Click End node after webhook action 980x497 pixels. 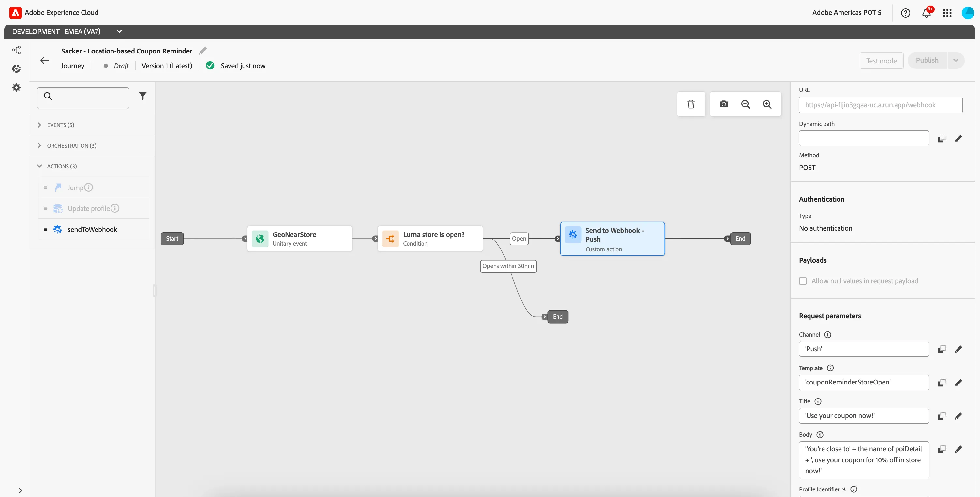pyautogui.click(x=740, y=239)
